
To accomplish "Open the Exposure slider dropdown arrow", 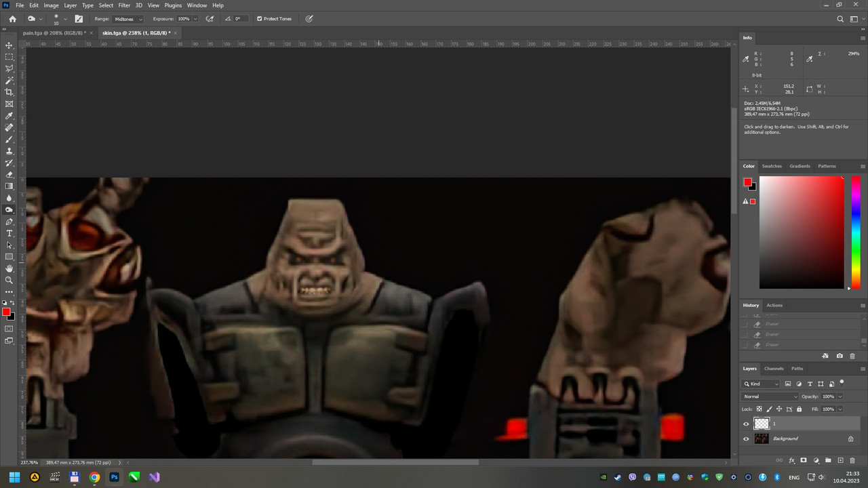I will pos(195,19).
